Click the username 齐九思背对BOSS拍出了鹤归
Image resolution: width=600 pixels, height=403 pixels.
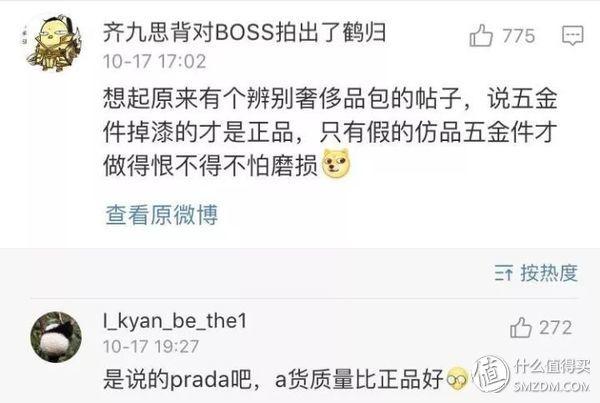tap(244, 33)
